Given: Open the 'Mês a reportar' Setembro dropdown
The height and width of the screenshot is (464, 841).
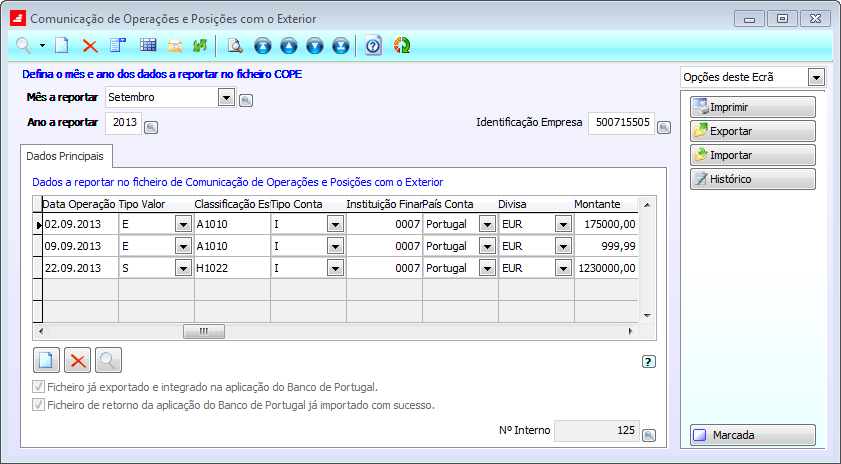Looking at the screenshot, I should [x=226, y=97].
